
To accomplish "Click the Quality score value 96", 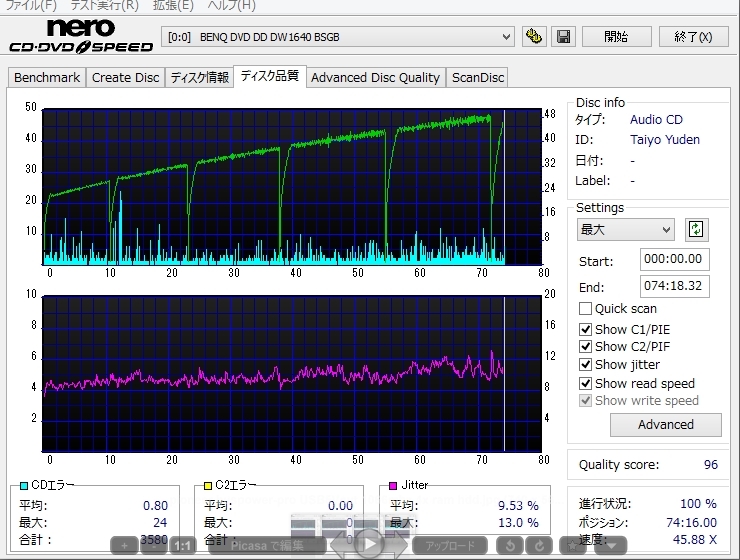I will (711, 465).
